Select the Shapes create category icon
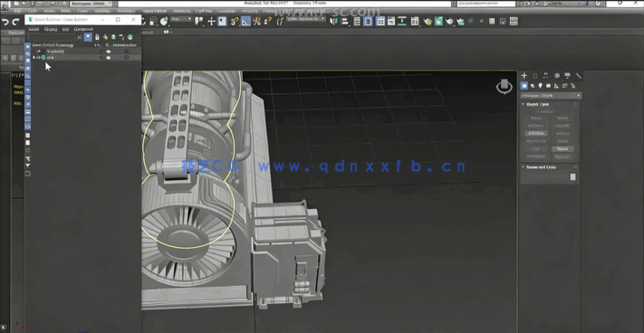Viewport: 644px width, 333px height. (533, 86)
